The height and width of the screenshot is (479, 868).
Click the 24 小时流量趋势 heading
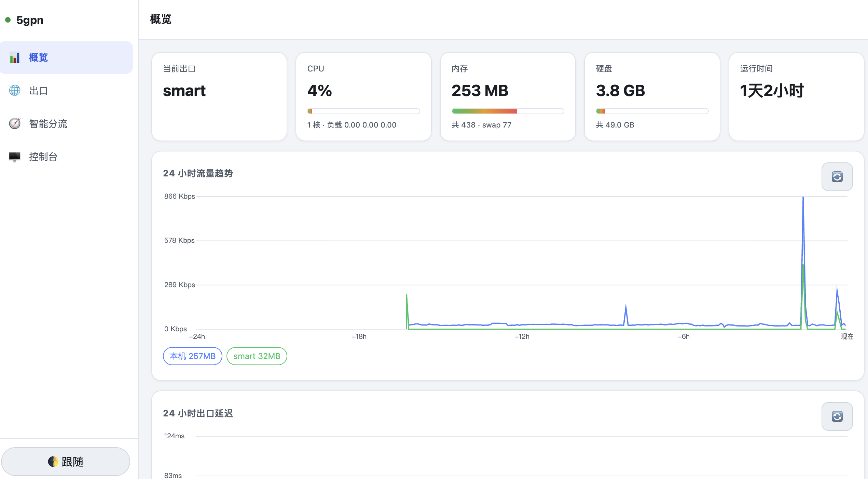click(x=198, y=173)
